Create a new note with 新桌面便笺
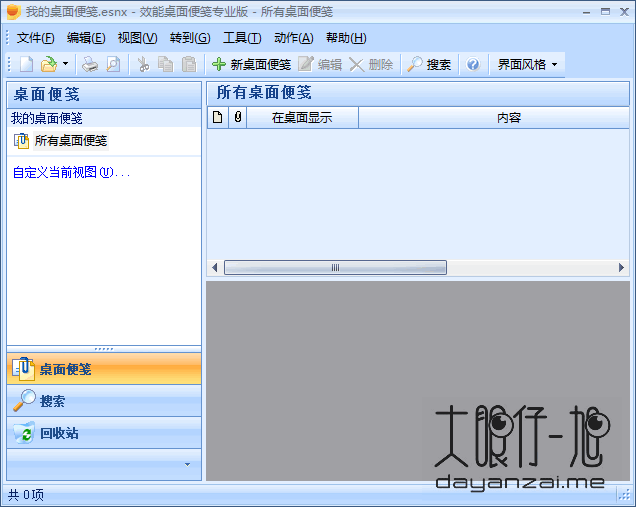Viewport: 636px width, 507px height. click(x=250, y=64)
